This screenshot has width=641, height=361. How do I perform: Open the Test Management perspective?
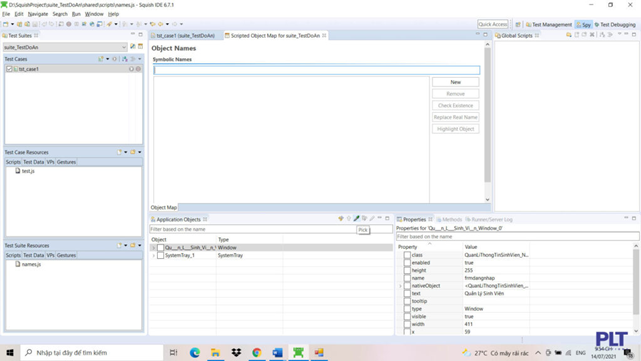coord(549,25)
